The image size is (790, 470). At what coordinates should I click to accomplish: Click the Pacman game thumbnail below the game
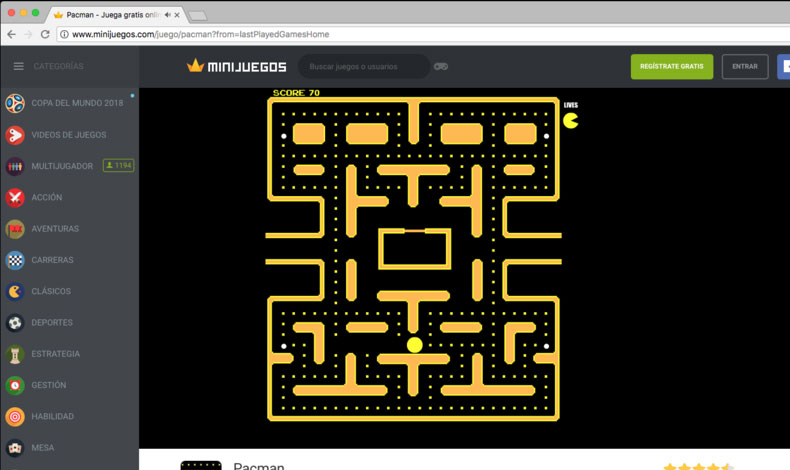tap(201, 465)
